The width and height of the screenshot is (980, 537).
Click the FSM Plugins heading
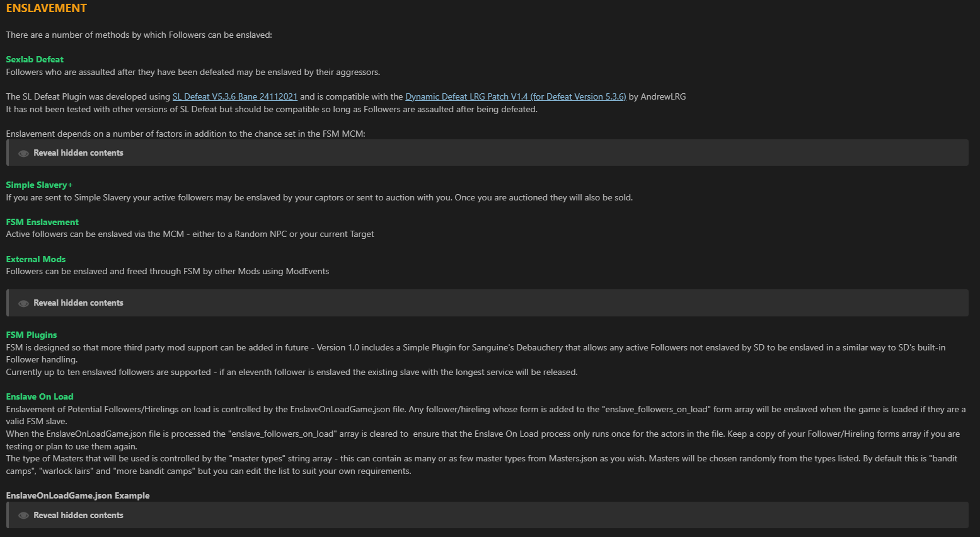point(32,335)
